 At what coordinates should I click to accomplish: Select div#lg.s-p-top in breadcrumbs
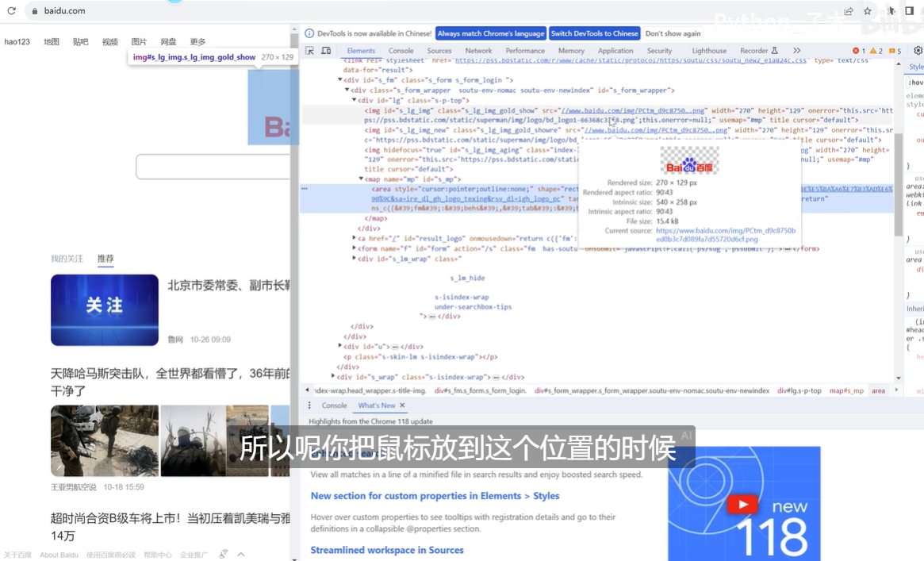click(x=799, y=390)
